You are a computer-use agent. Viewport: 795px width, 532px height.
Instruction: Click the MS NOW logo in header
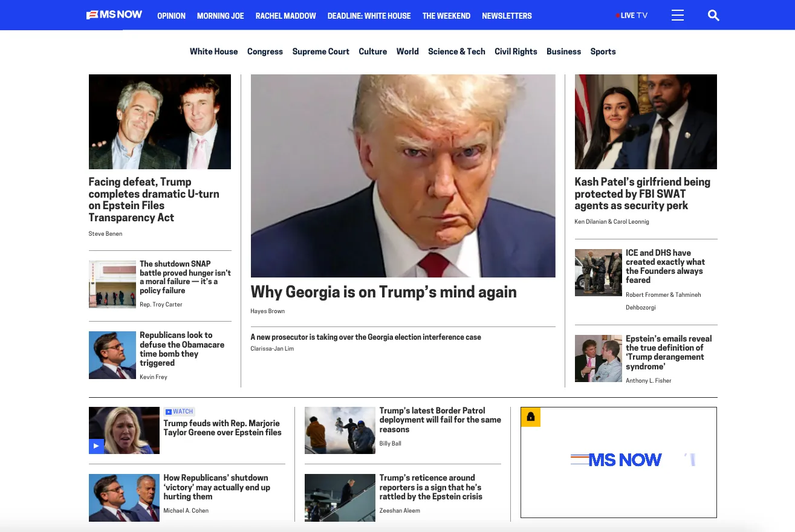point(114,15)
